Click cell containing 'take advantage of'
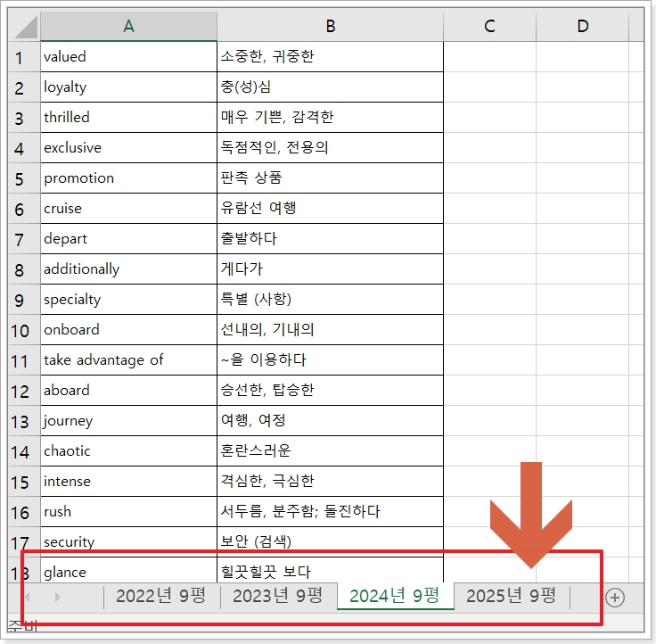The height and width of the screenshot is (644, 656). click(128, 360)
